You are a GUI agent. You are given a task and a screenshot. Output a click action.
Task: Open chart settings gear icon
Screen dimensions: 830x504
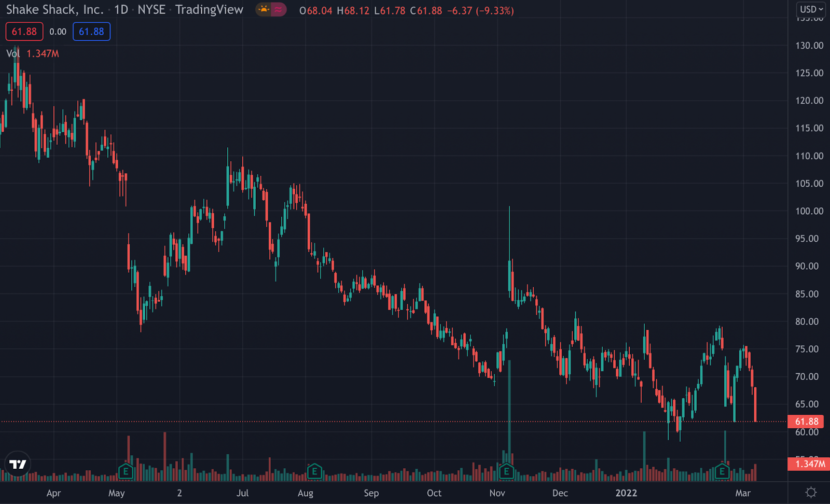[x=811, y=492]
